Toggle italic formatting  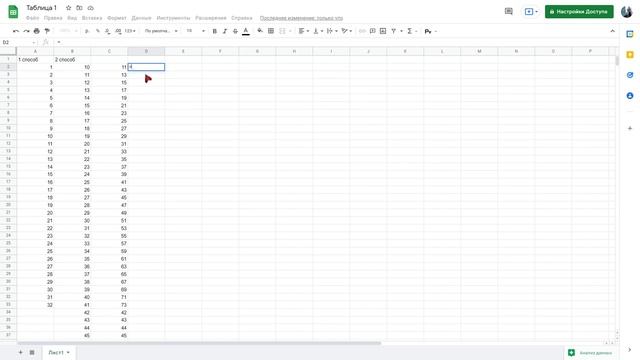tap(225, 31)
